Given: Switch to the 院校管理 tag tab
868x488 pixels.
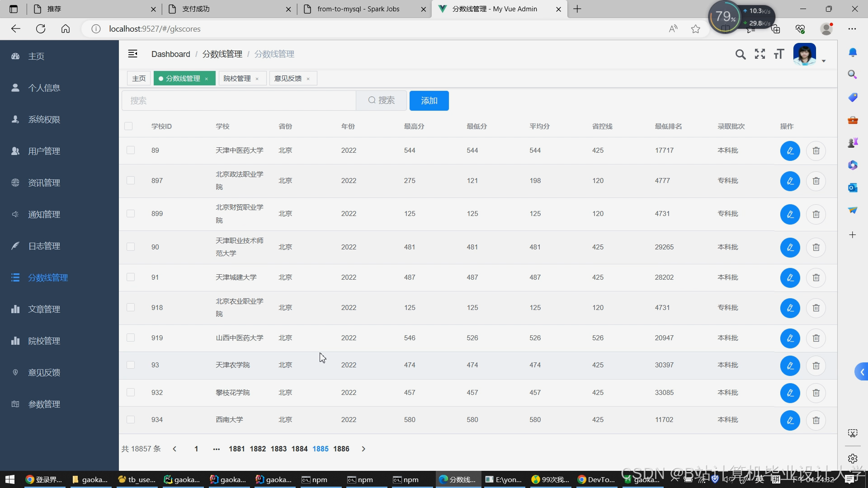Looking at the screenshot, I should click(x=237, y=79).
